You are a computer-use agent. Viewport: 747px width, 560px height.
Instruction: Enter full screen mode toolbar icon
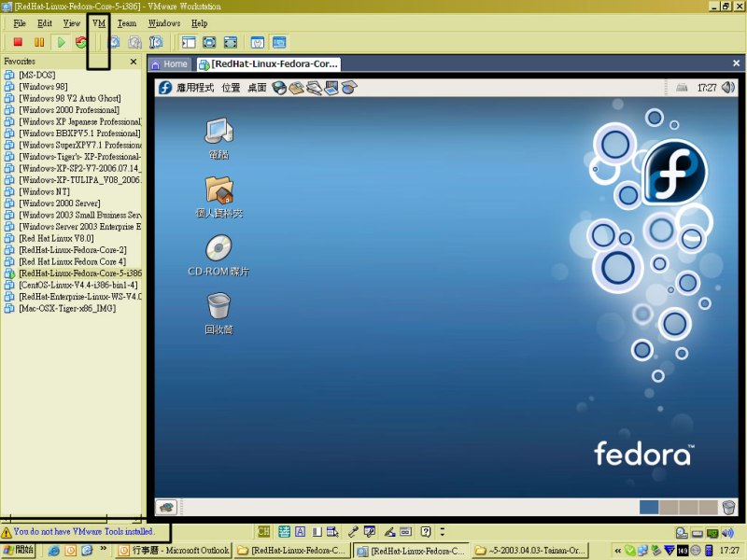coord(230,42)
